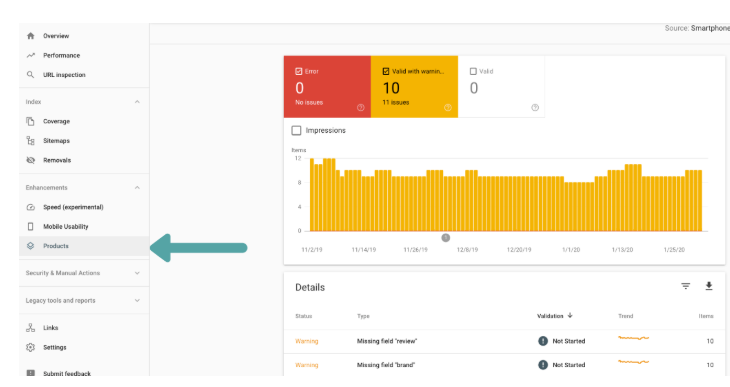
Task: Uncheck the Error status checkbox
Action: click(298, 71)
